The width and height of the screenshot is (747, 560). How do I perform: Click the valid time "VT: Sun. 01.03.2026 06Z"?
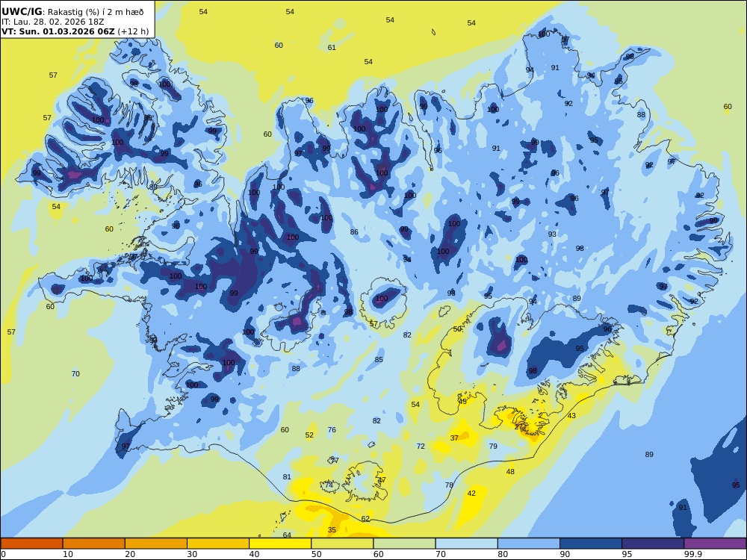58,31
